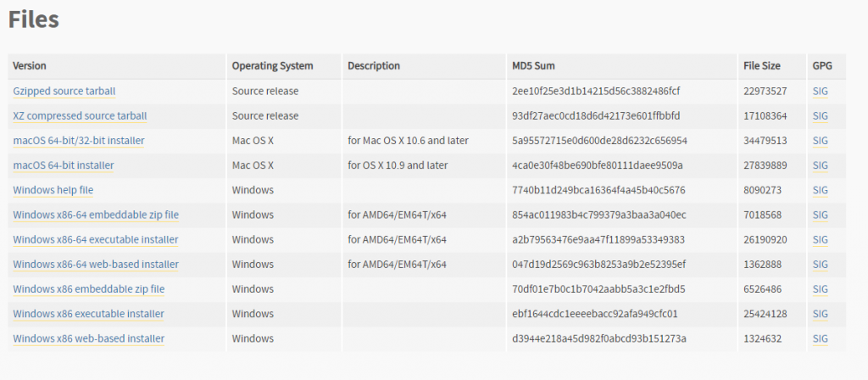Open SIG for Windows x86-64 executable installer

tap(821, 240)
